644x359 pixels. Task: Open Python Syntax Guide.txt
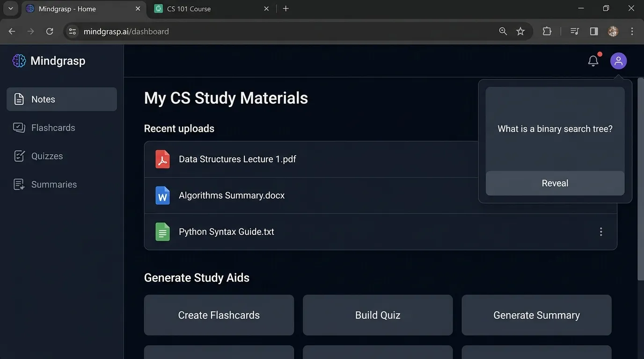coord(227,232)
